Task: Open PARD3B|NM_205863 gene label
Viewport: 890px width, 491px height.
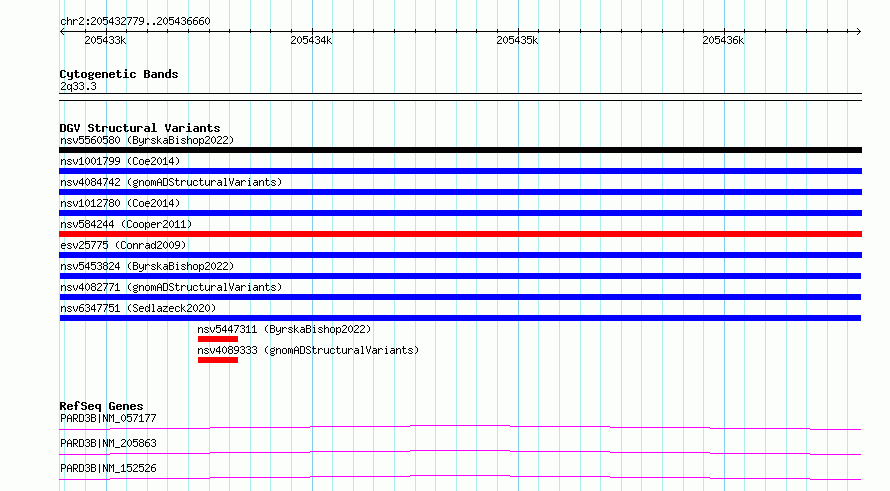Action: 108,443
